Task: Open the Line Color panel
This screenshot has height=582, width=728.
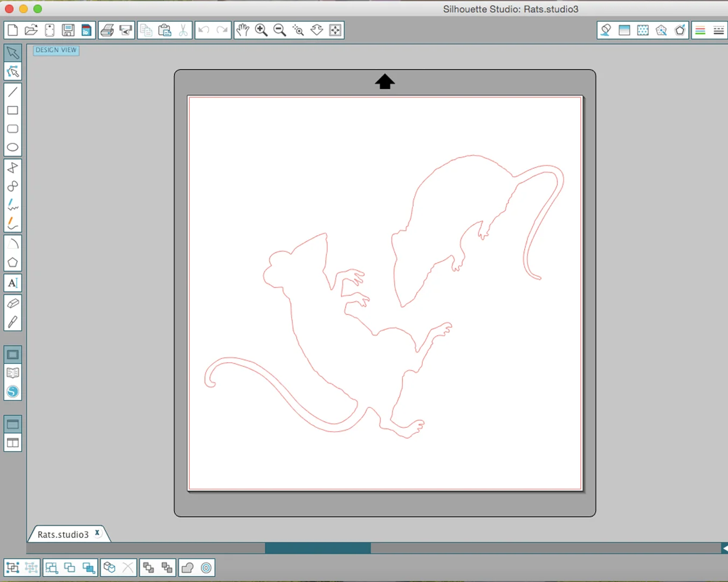Action: (x=700, y=30)
